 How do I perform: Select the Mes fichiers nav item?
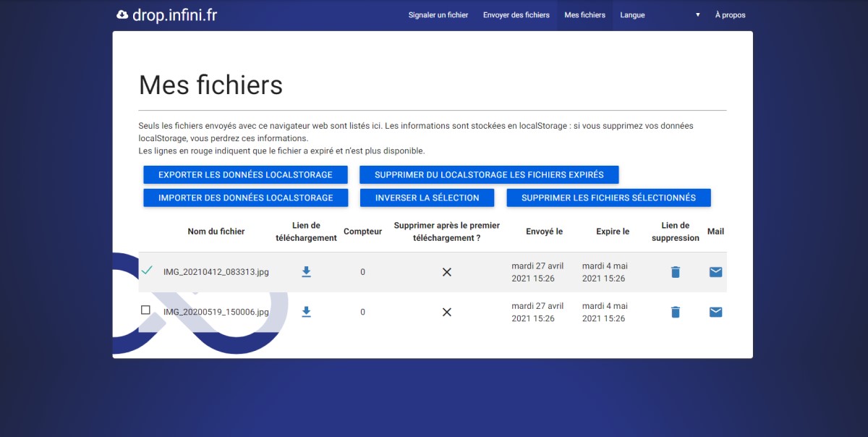584,14
